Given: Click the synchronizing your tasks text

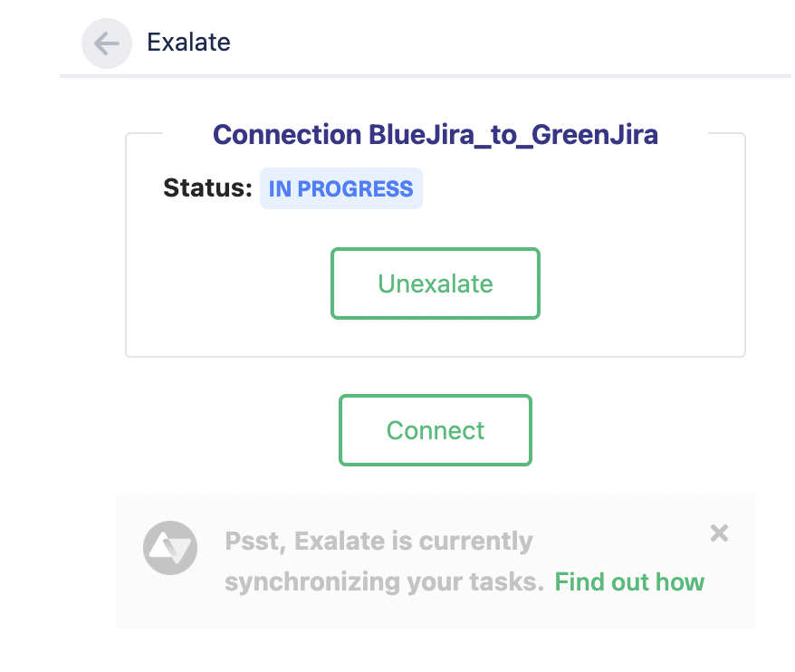Looking at the screenshot, I should (x=384, y=581).
